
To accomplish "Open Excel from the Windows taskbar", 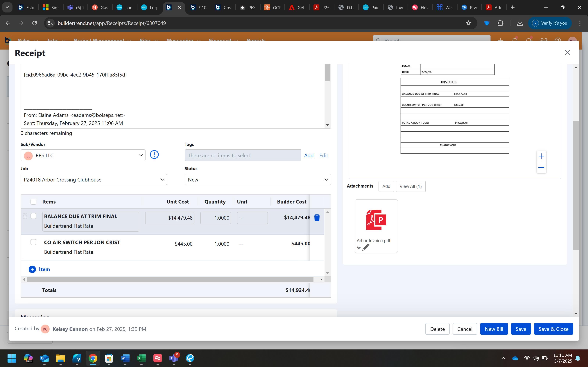I will [141, 358].
